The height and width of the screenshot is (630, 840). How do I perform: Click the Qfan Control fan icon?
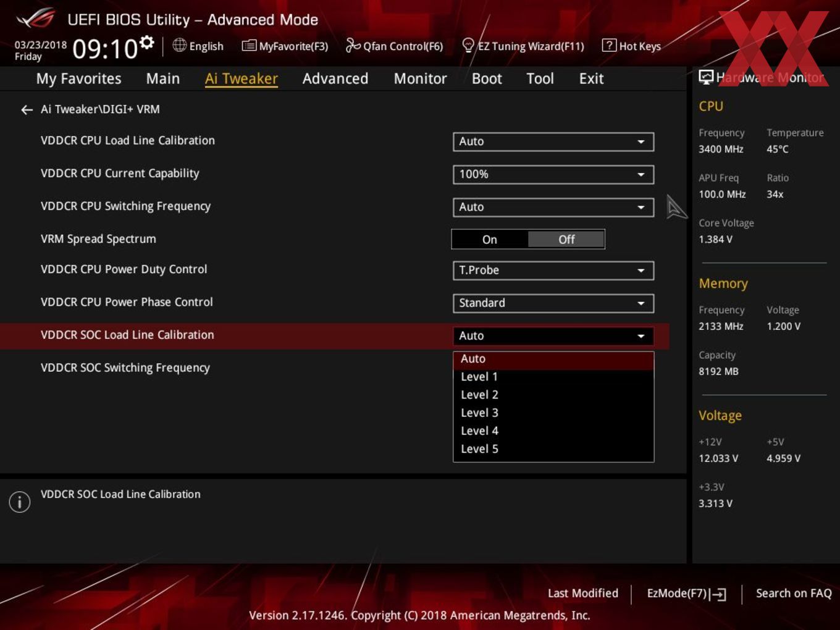[x=353, y=45]
